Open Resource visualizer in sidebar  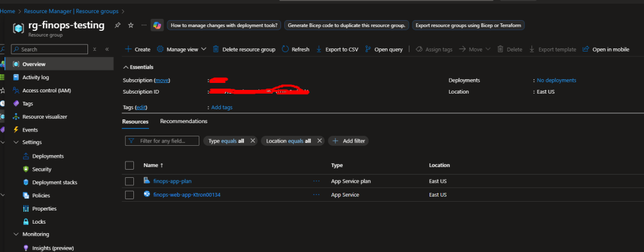(x=44, y=117)
